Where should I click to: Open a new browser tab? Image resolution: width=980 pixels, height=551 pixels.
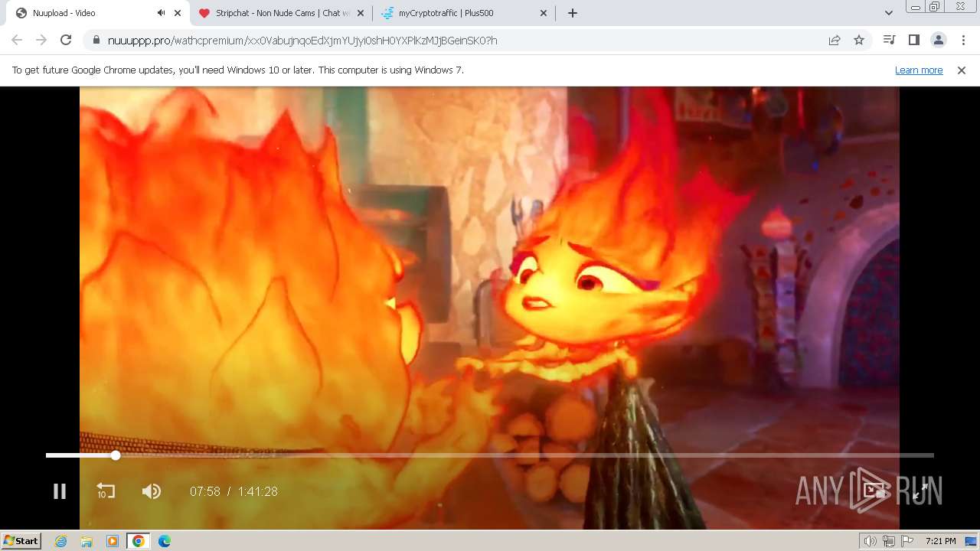coord(573,13)
